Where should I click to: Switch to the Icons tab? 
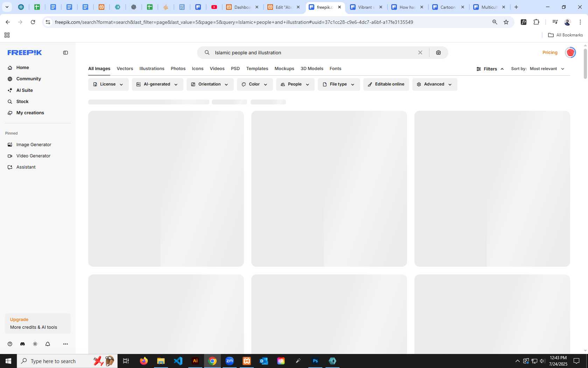click(x=197, y=69)
